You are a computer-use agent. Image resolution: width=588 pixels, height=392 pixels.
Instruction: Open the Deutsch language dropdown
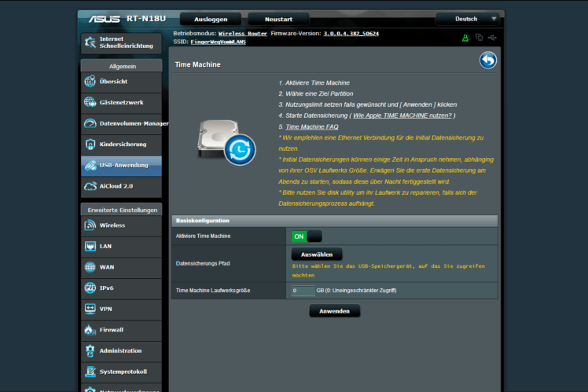pyautogui.click(x=468, y=19)
